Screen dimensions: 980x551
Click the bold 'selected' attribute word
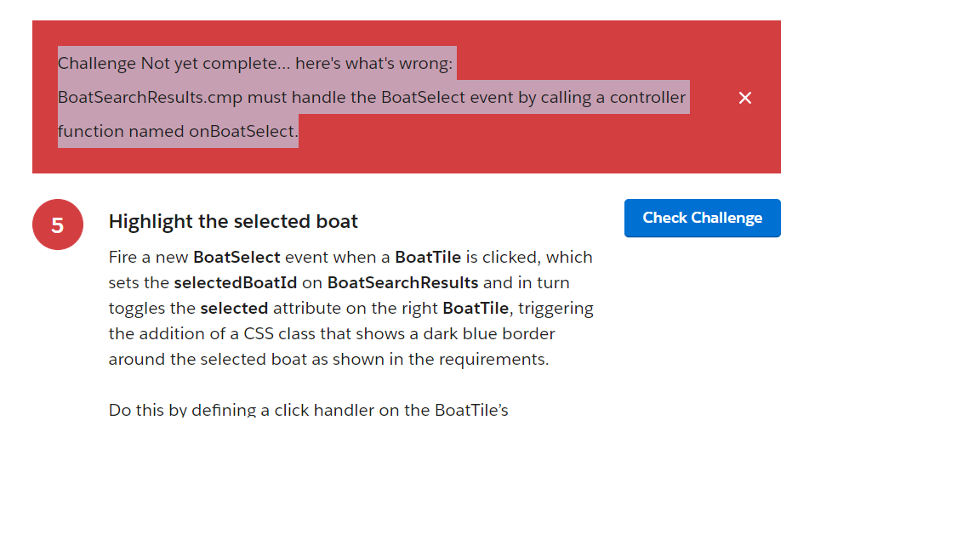234,308
